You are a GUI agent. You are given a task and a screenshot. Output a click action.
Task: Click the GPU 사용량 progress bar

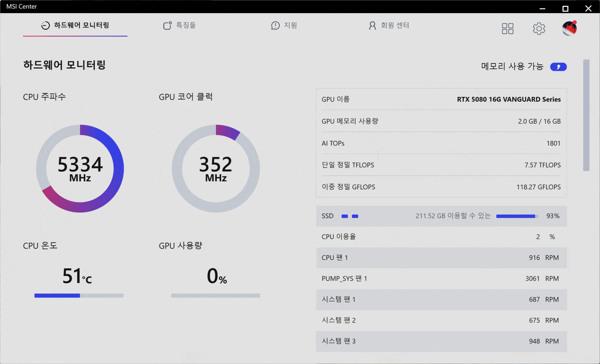click(216, 295)
